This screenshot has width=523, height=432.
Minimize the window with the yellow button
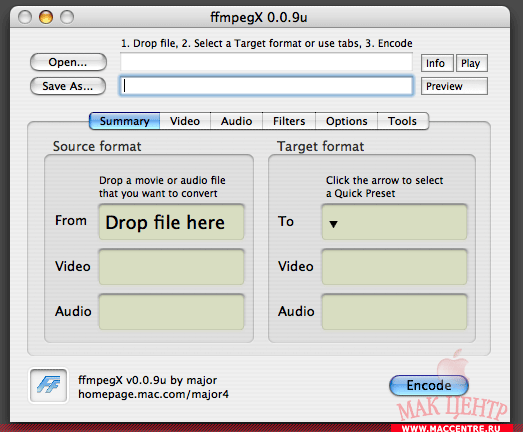pos(46,17)
